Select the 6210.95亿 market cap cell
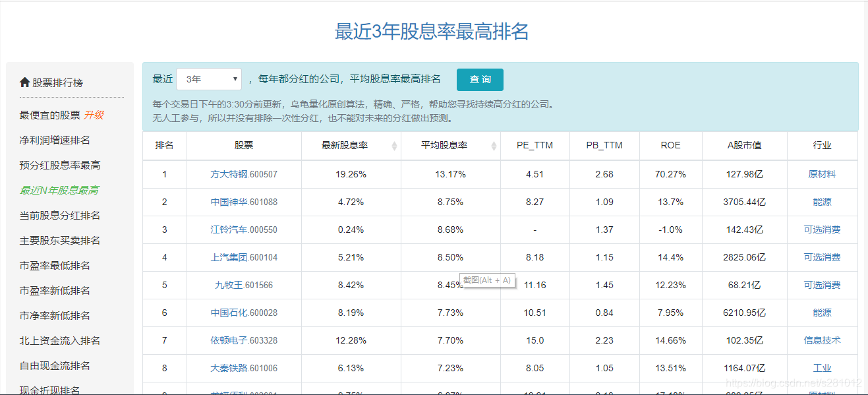This screenshot has width=868, height=395. pos(745,313)
